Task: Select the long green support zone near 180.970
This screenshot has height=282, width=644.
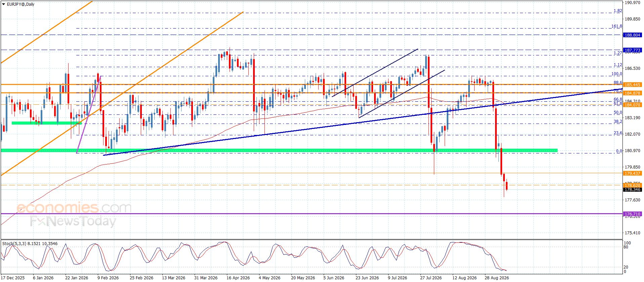Action: [279, 150]
